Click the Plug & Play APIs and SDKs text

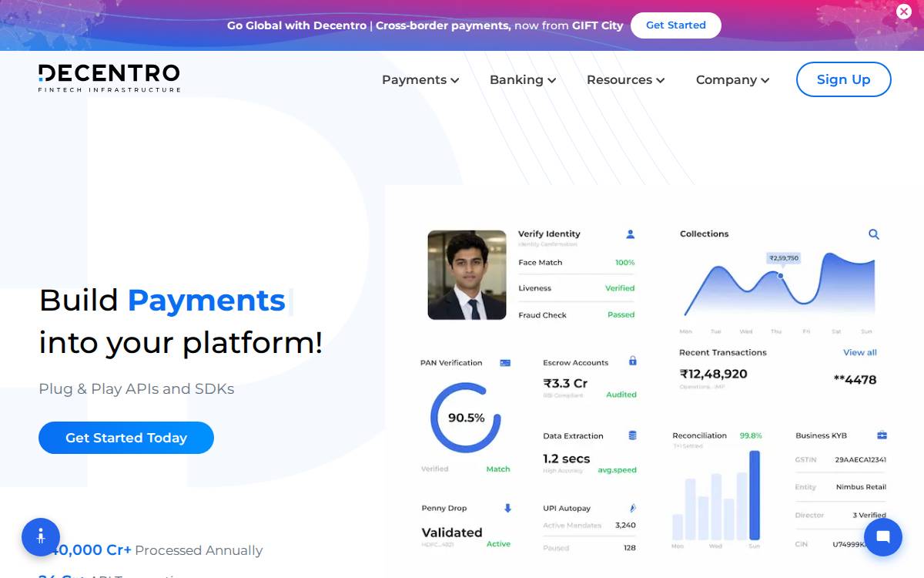point(136,388)
